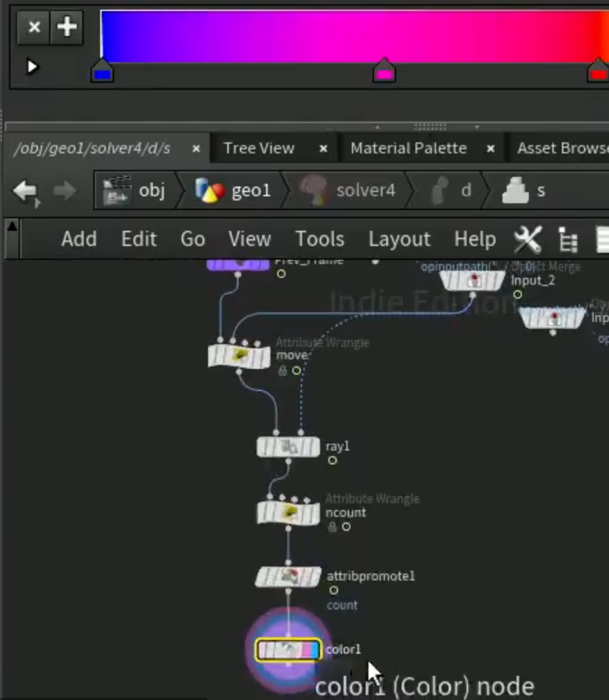Switch to the Material Palette tab

tap(409, 148)
